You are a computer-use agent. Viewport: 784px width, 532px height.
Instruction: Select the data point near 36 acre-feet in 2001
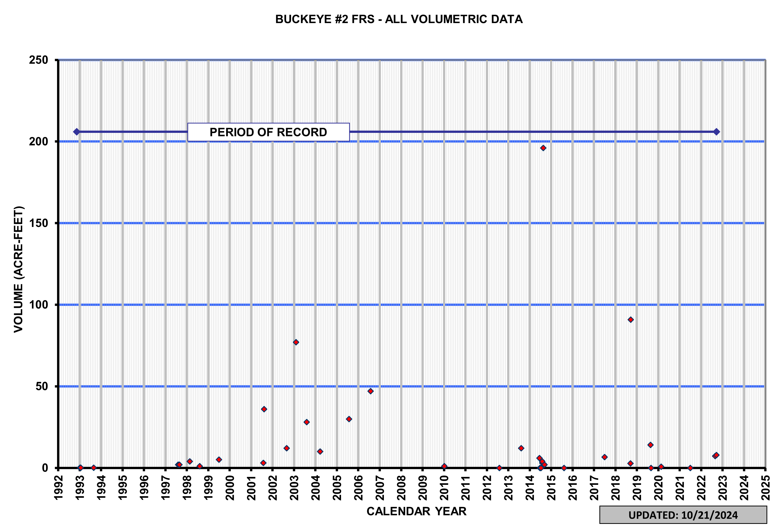point(264,409)
